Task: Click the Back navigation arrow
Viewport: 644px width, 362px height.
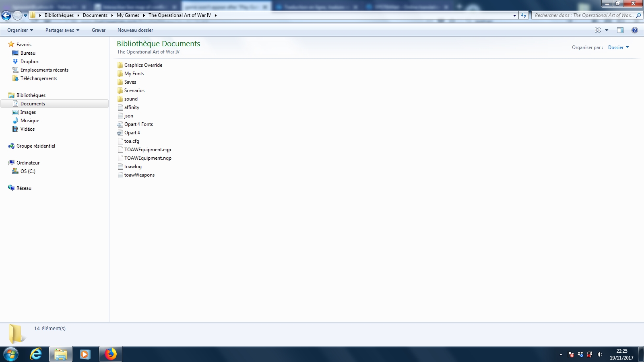Action: [6, 15]
